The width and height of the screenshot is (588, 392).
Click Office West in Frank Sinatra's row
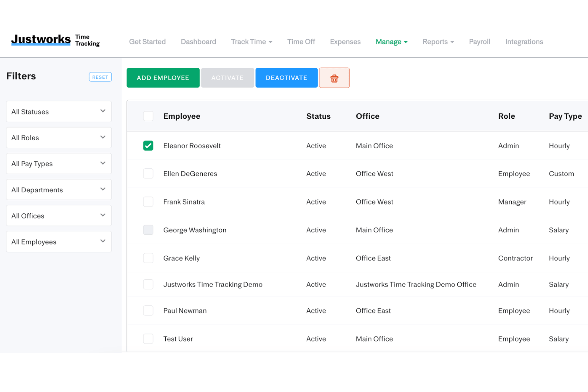(x=374, y=202)
